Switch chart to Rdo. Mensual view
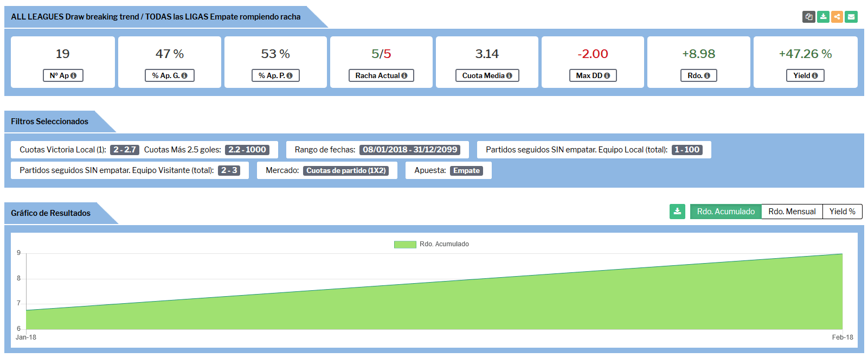The width and height of the screenshot is (868, 358). coord(792,212)
